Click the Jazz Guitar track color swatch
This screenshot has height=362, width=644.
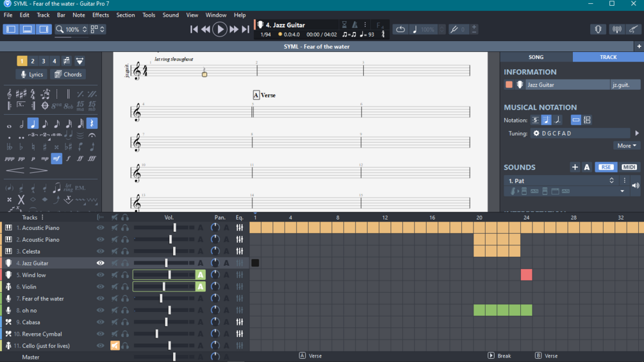click(x=509, y=85)
